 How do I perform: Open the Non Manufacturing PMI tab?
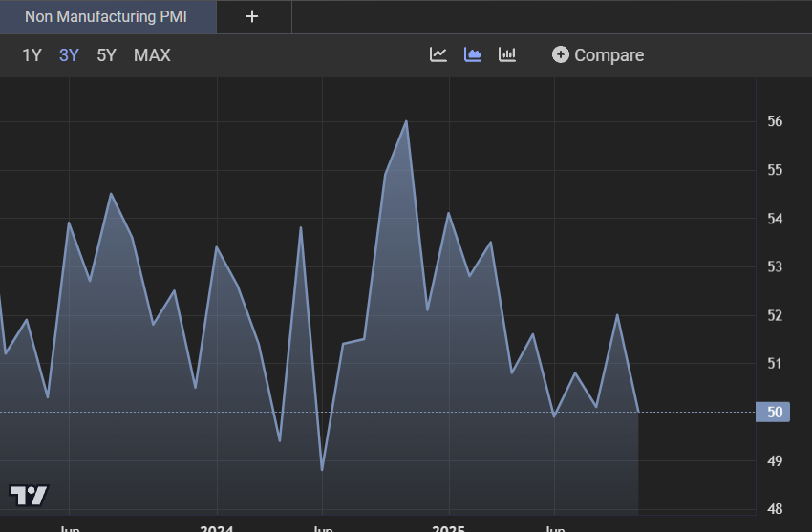pyautogui.click(x=108, y=16)
